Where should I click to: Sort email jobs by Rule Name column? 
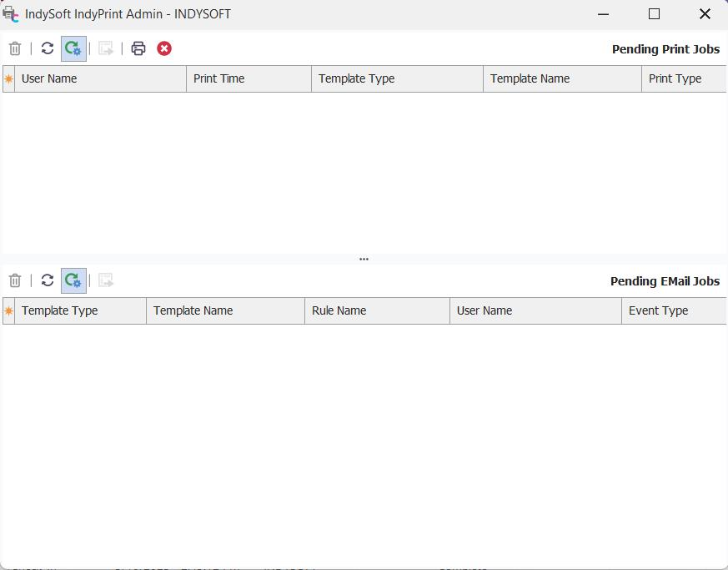(377, 311)
